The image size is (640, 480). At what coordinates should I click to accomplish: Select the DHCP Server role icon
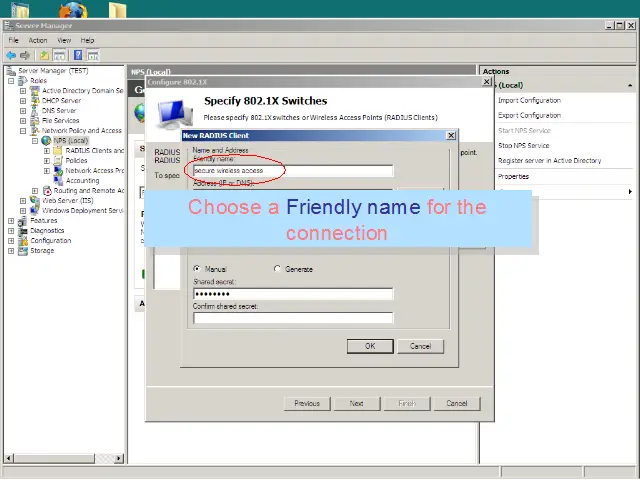point(35,100)
